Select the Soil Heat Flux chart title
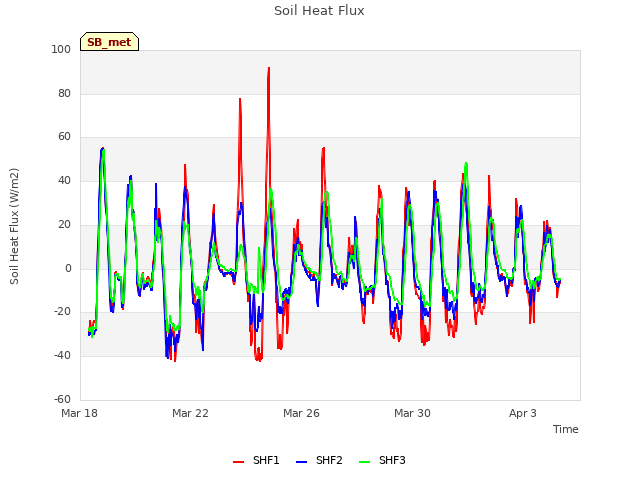 319,11
